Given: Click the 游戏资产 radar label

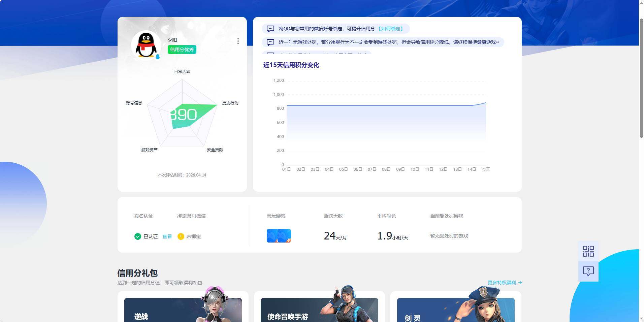Looking at the screenshot, I should (x=149, y=150).
